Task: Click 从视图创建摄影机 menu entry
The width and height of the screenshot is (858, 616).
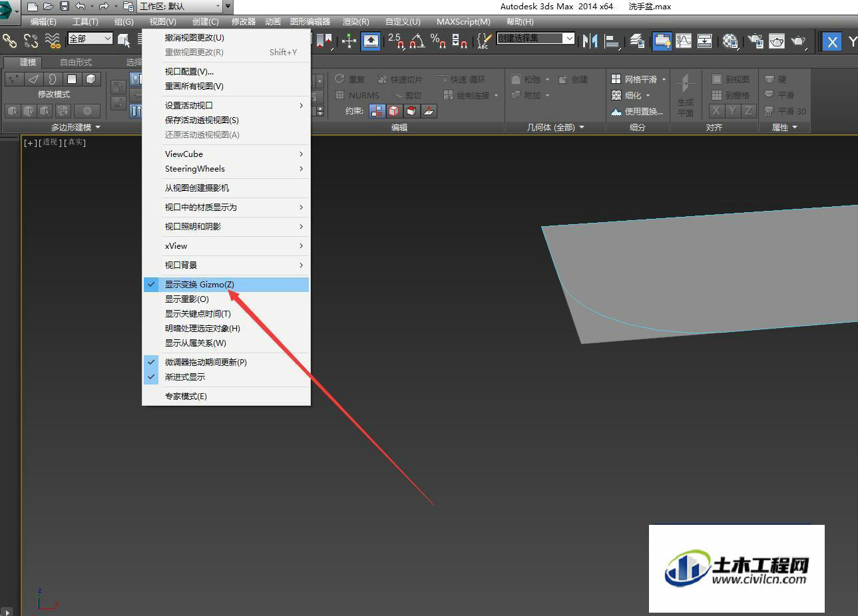Action: tap(226, 188)
